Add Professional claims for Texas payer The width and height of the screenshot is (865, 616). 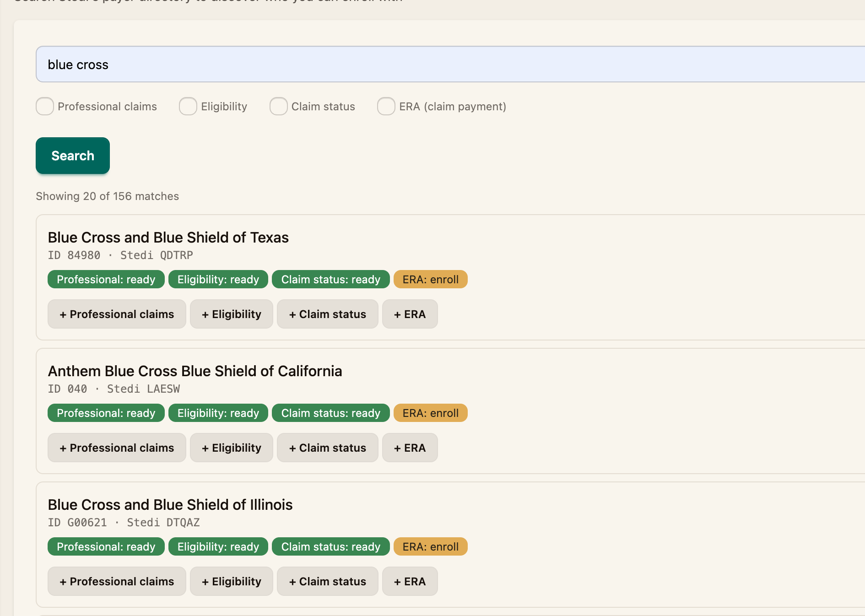(117, 314)
